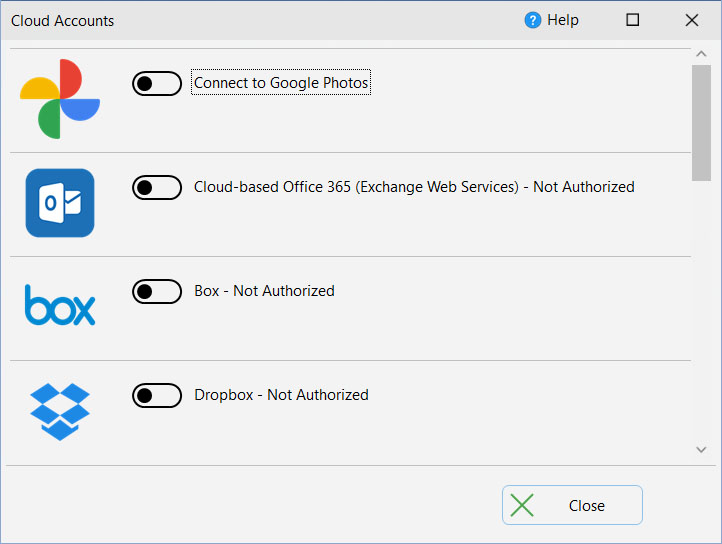This screenshot has height=544, width=722.
Task: Click 'Dropbox - Not Authorized' label
Action: [x=281, y=395]
